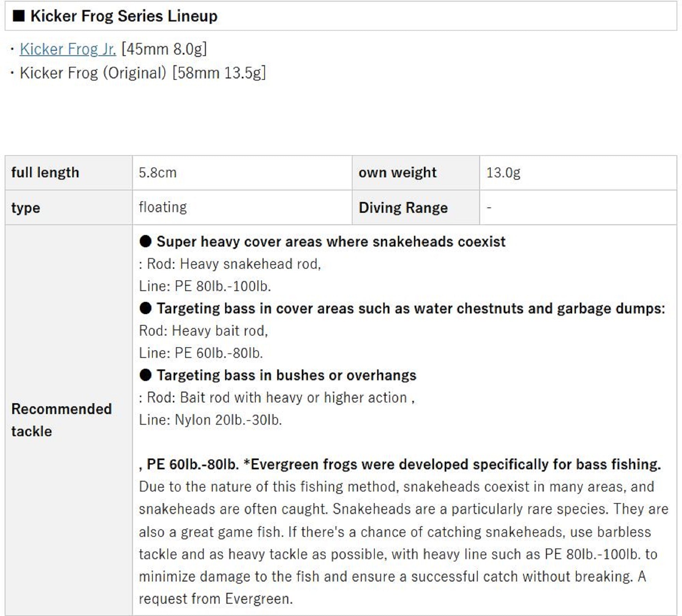The image size is (682, 616).
Task: Click the 'request from Evergreen.' closing text
Action: click(216, 599)
